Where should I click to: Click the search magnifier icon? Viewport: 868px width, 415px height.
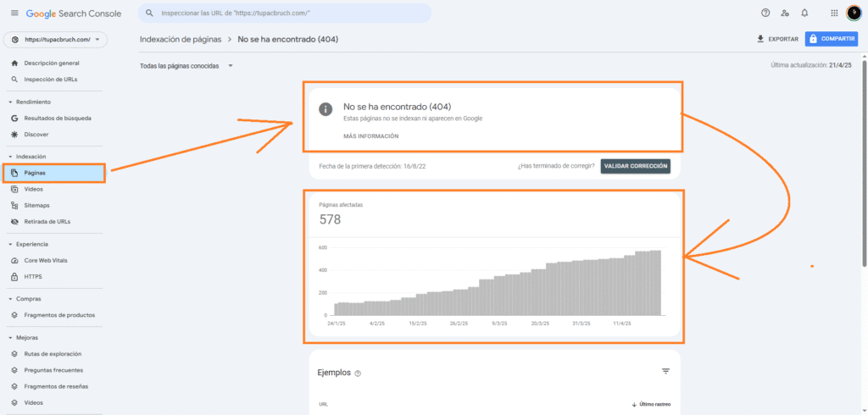coord(149,13)
